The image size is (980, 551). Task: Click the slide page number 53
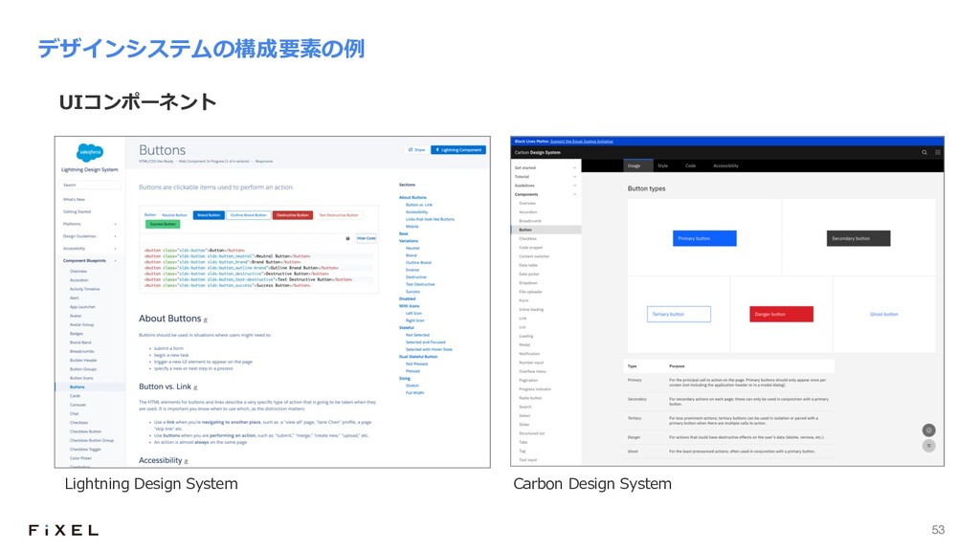pos(938,530)
